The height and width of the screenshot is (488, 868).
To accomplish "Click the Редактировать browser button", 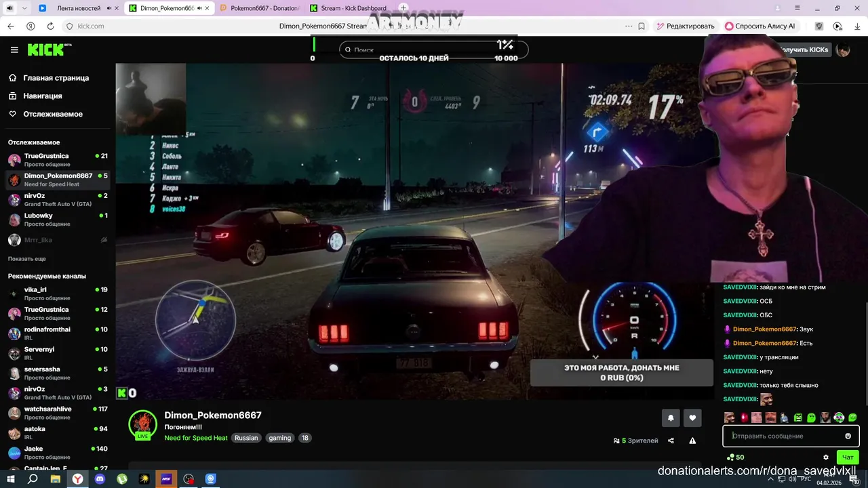I will [x=685, y=26].
